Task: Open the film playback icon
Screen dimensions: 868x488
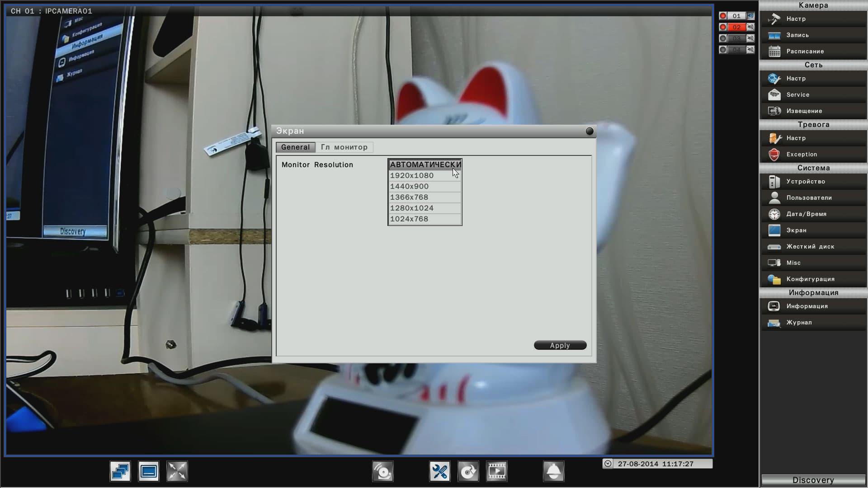Action: point(496,471)
